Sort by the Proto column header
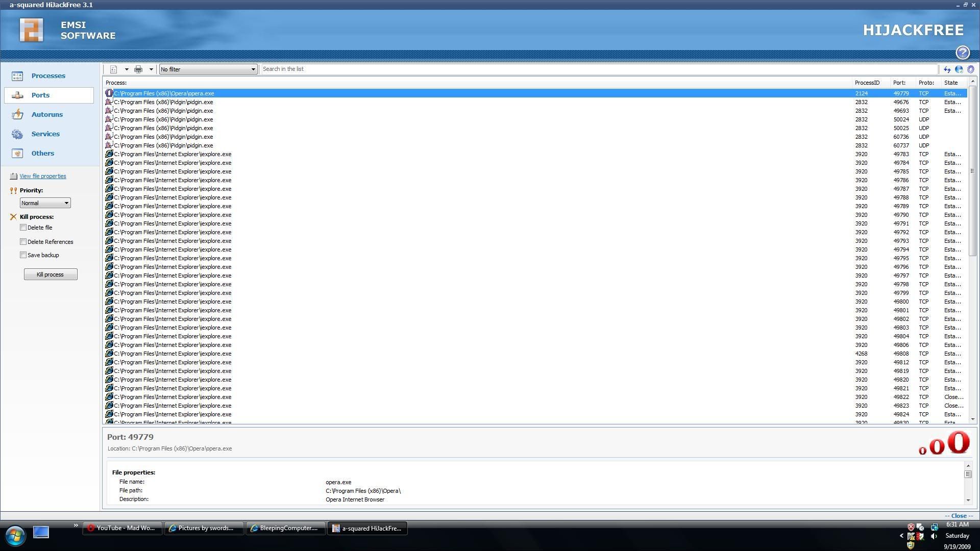The width and height of the screenshot is (980, 551). (928, 83)
